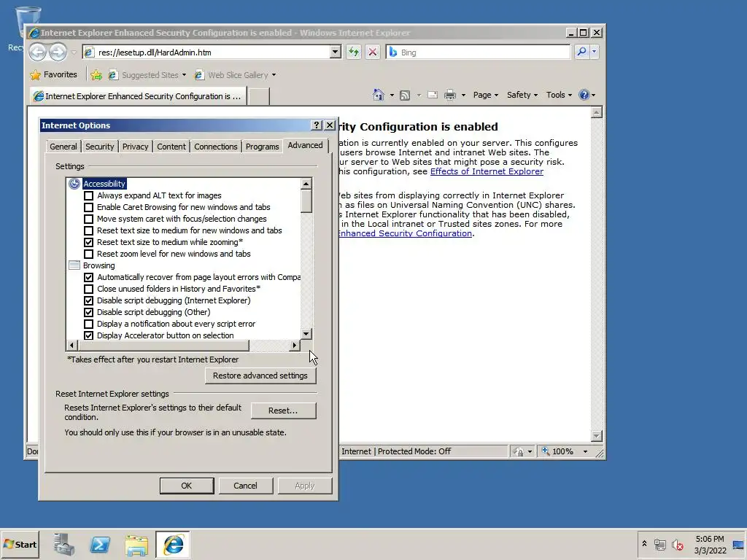Uncheck Reset text size to medium while zooming
Screen dimensions: 747x560
88,242
